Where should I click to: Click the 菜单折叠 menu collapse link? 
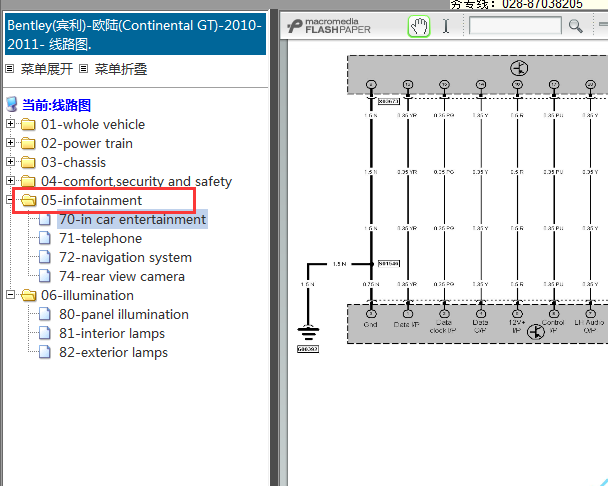121,69
